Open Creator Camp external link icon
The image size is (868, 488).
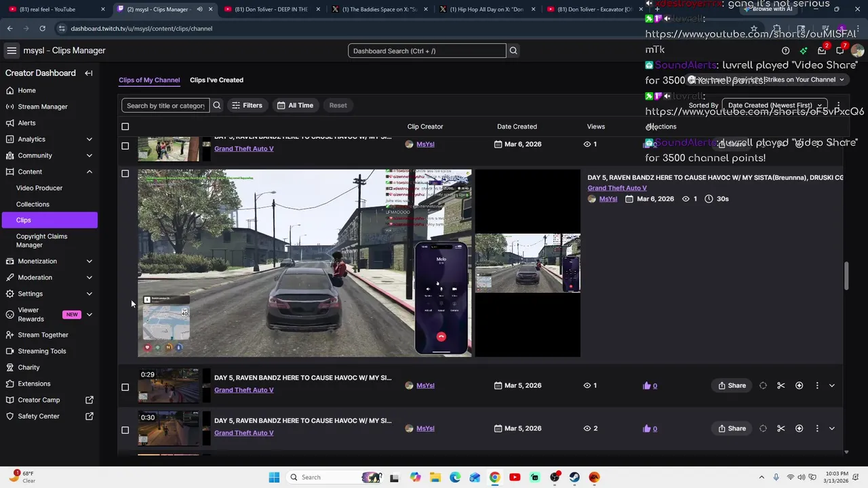(x=89, y=400)
